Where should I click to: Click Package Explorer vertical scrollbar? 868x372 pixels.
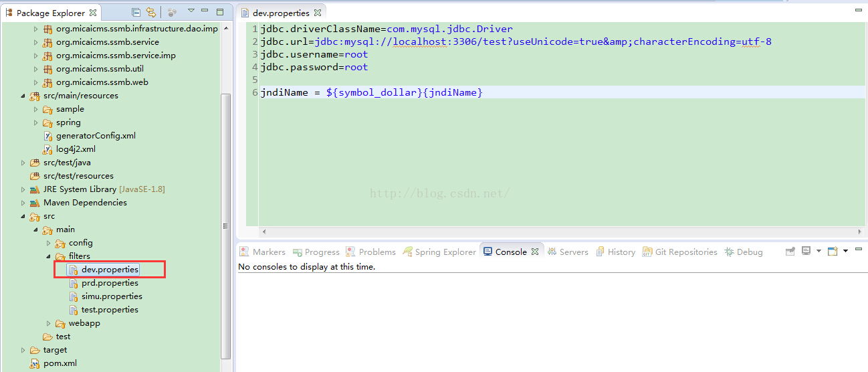pyautogui.click(x=226, y=226)
